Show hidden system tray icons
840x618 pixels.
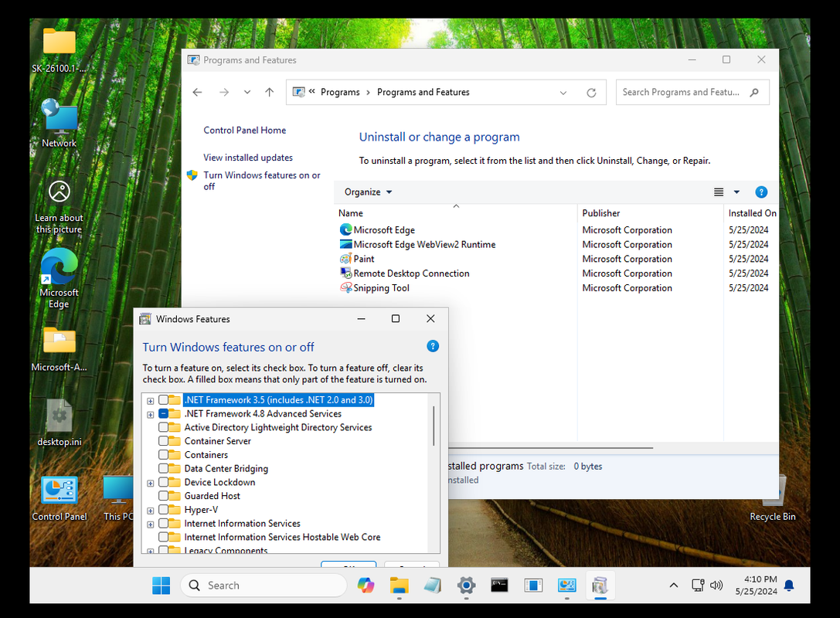[x=674, y=586]
